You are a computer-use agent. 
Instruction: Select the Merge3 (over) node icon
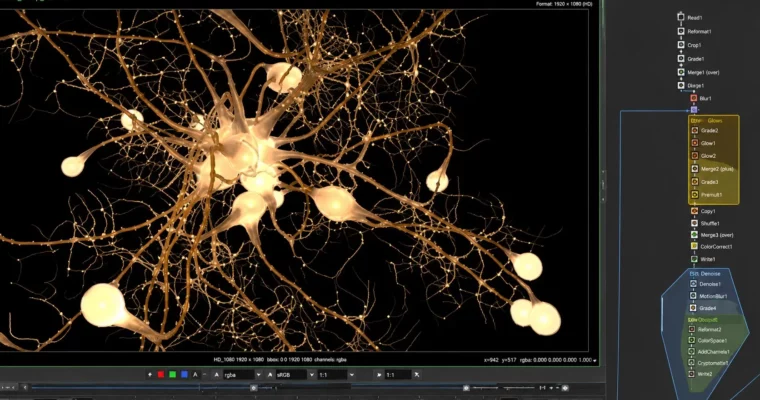point(694,235)
